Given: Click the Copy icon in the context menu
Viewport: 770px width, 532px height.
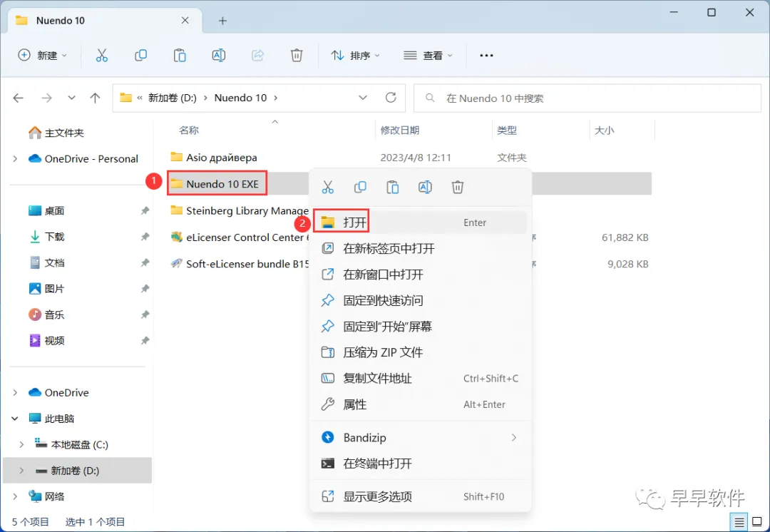Looking at the screenshot, I should click(x=360, y=187).
